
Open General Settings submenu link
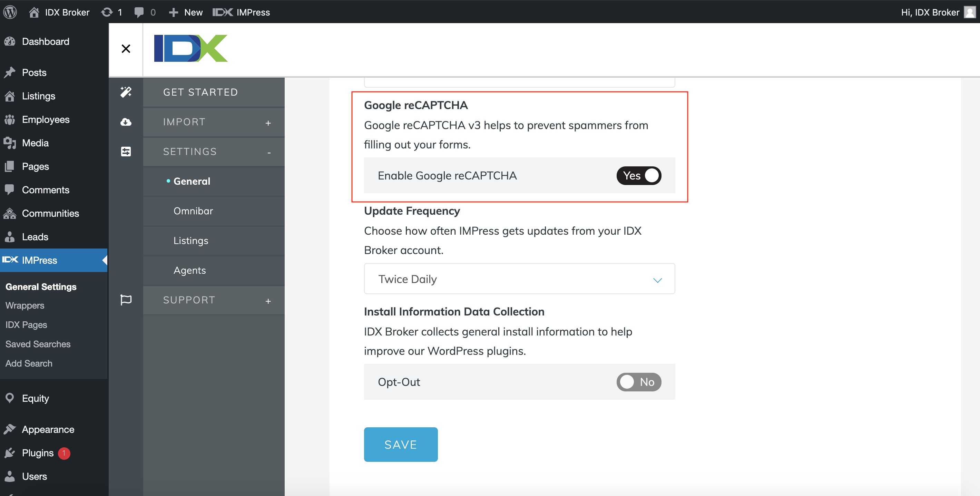41,287
